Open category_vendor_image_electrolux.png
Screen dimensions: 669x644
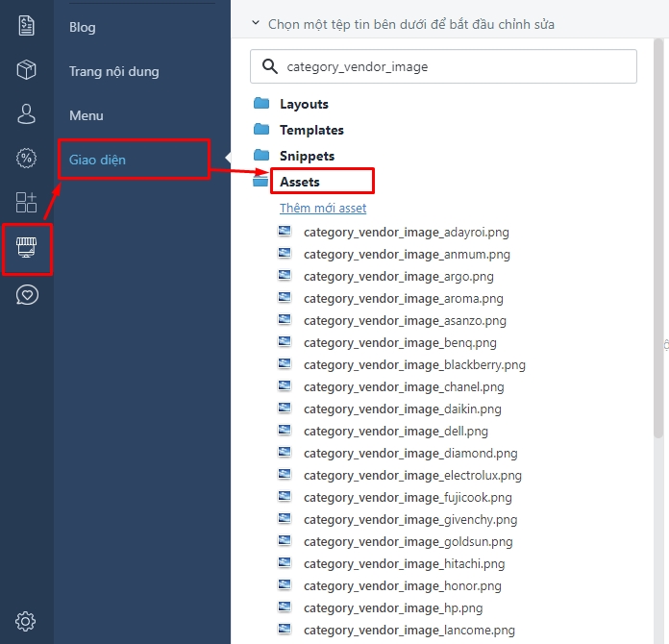tap(412, 476)
